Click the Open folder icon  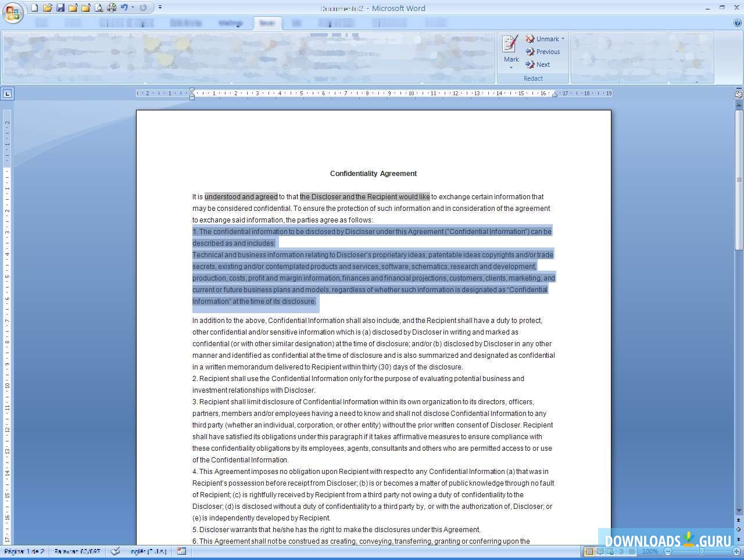click(47, 8)
